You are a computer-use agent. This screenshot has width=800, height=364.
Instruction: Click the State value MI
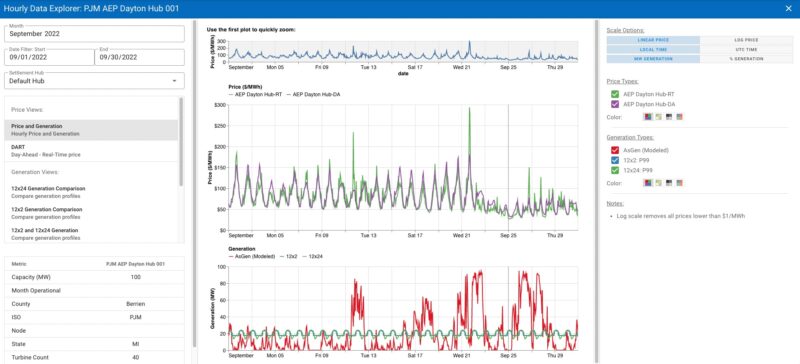click(x=136, y=344)
